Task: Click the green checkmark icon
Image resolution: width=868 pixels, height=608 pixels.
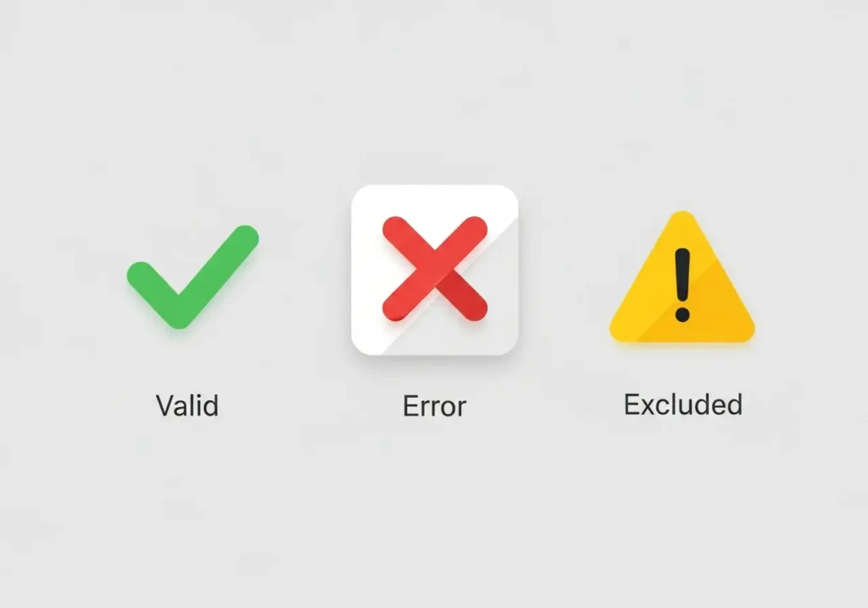Action: pyautogui.click(x=192, y=277)
